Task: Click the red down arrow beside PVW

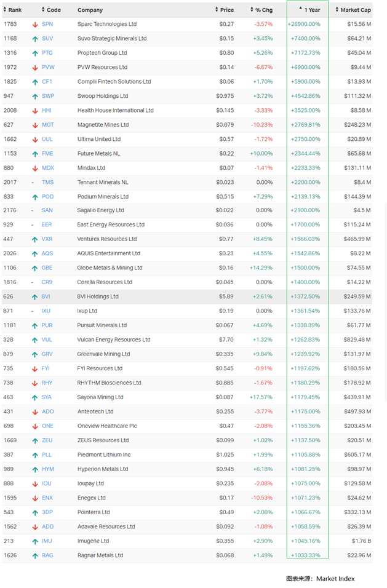Action: click(35, 68)
